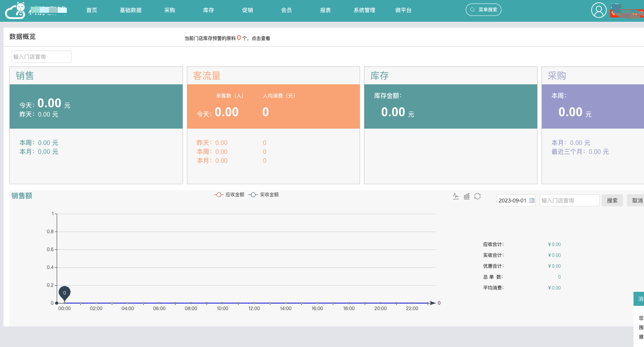Open the calendar icon in date field
This screenshot has width=644, height=347.
pos(532,201)
